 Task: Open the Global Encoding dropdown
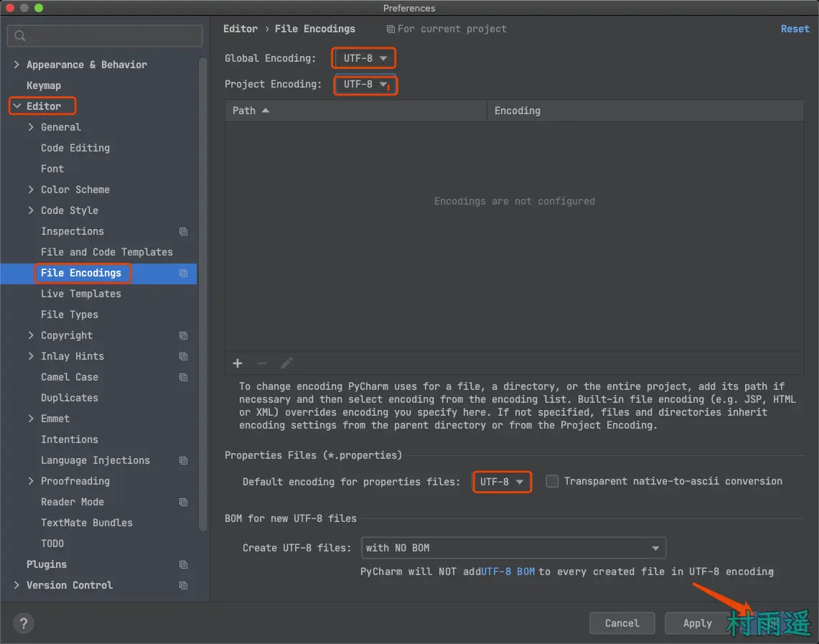click(x=365, y=58)
